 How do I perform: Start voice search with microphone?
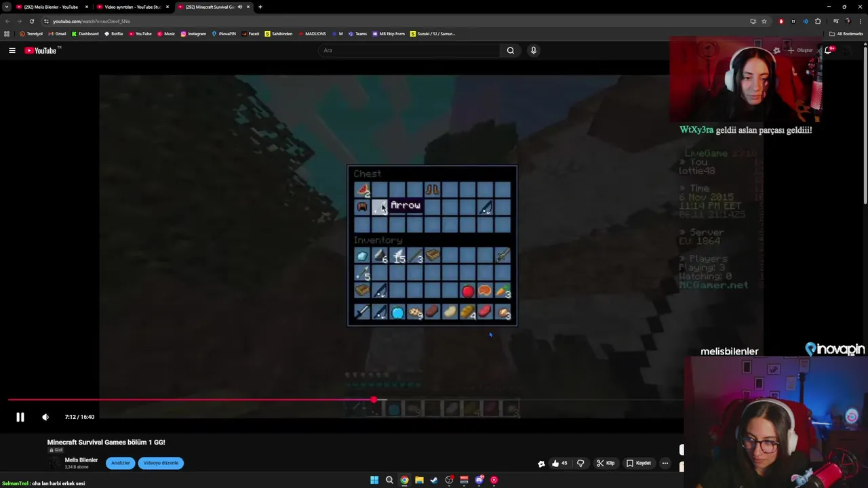point(533,50)
